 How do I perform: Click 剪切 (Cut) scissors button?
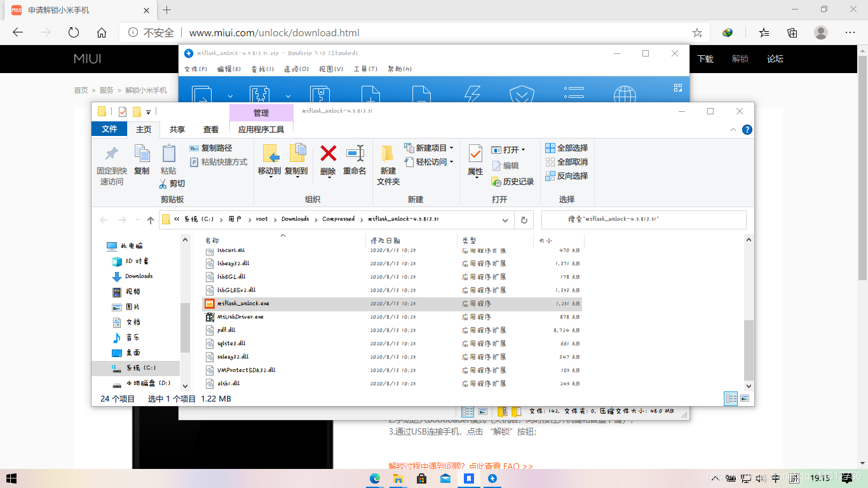click(x=172, y=184)
